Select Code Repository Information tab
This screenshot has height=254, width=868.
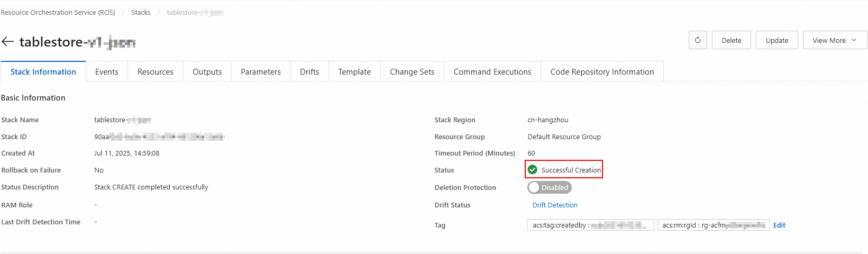(602, 72)
